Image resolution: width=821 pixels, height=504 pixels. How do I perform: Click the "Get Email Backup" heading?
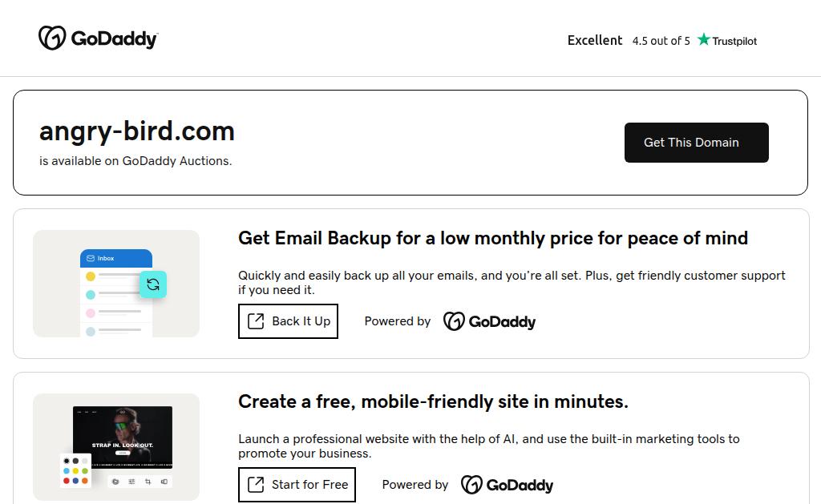click(492, 238)
